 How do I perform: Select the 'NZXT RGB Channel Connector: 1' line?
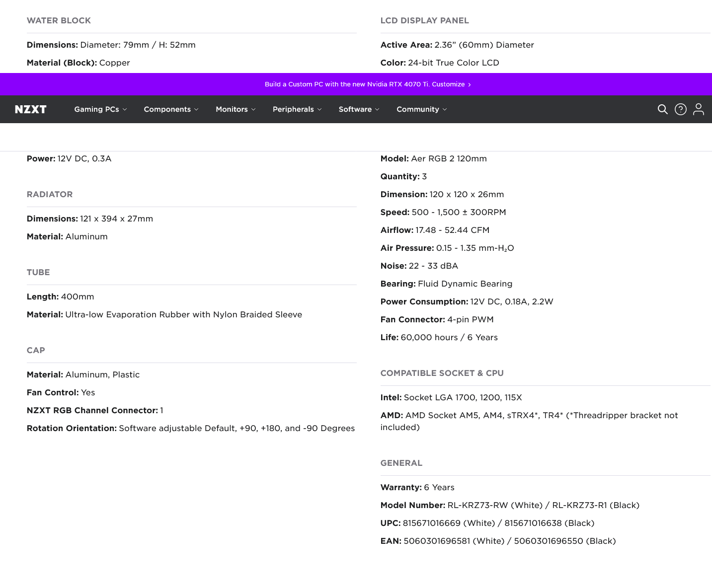pos(95,411)
